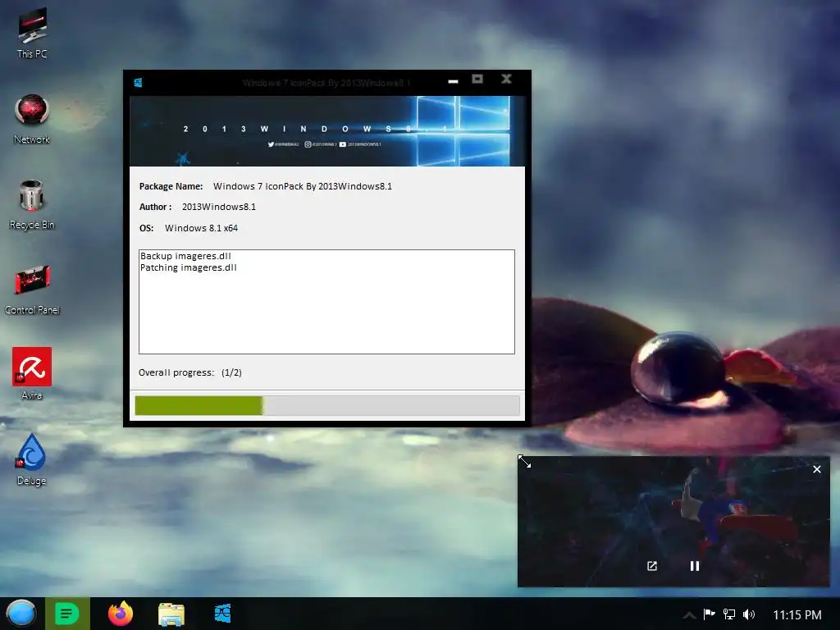
Task: Minimize the IconPack installer window
Action: [453, 81]
